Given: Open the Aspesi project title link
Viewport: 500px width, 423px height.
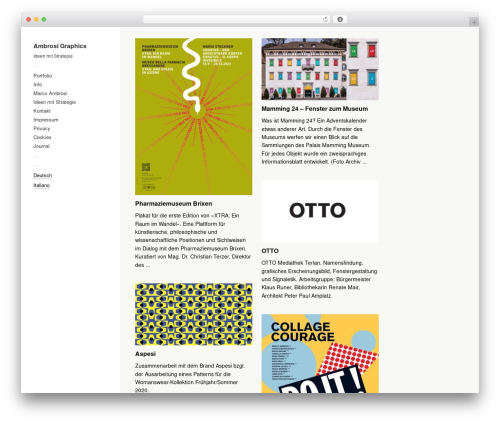Looking at the screenshot, I should (x=145, y=354).
